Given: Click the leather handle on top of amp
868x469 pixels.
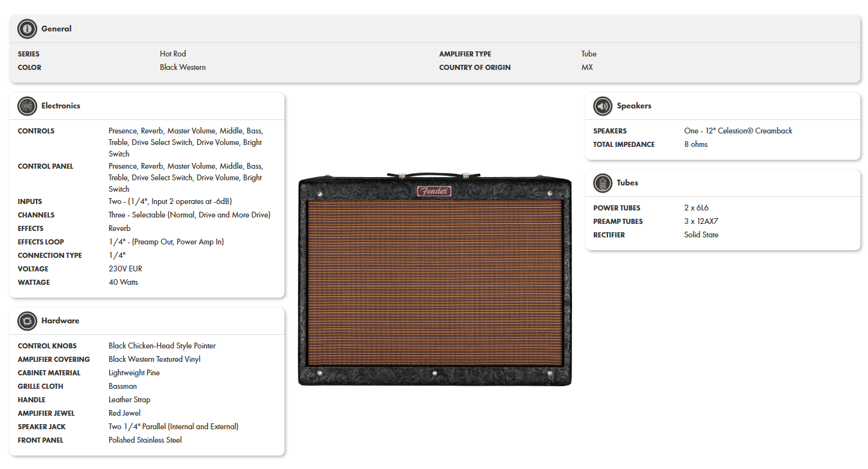Looking at the screenshot, I should 435,173.
